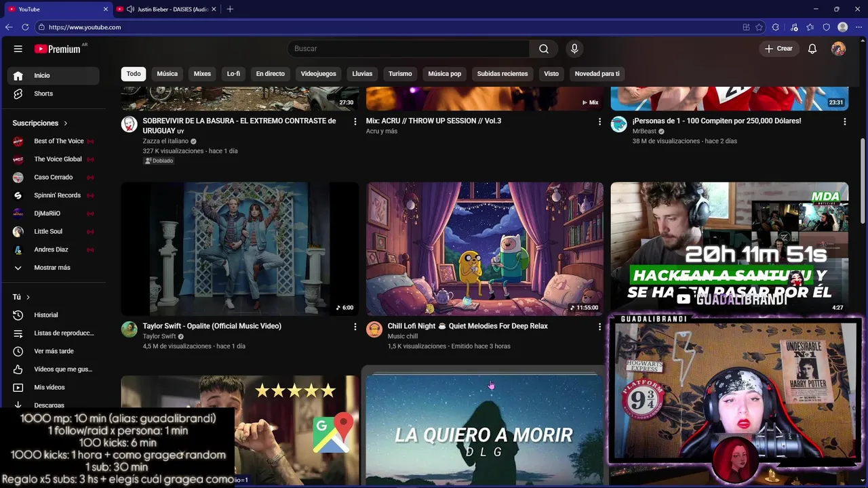Select the Videojuegos filter chip
The image size is (868, 488).
(x=318, y=74)
